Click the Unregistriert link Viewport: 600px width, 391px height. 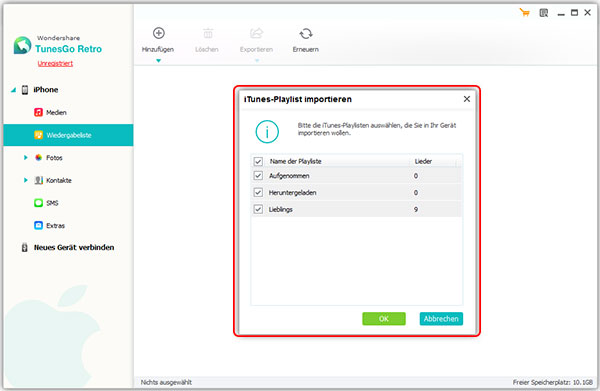pyautogui.click(x=55, y=64)
